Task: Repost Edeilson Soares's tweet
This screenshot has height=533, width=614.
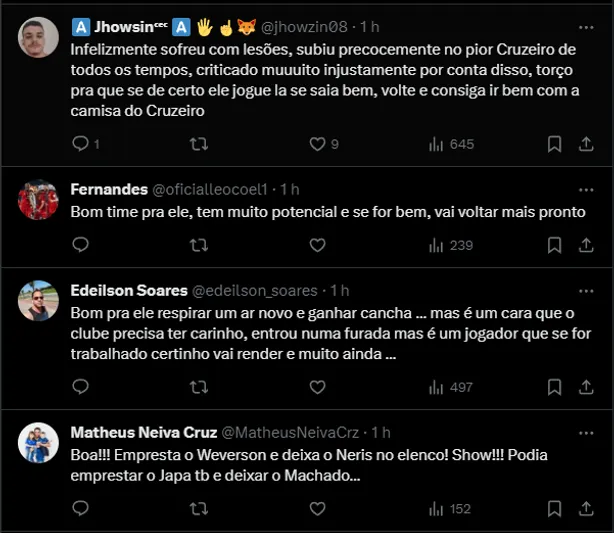Action: click(x=199, y=387)
